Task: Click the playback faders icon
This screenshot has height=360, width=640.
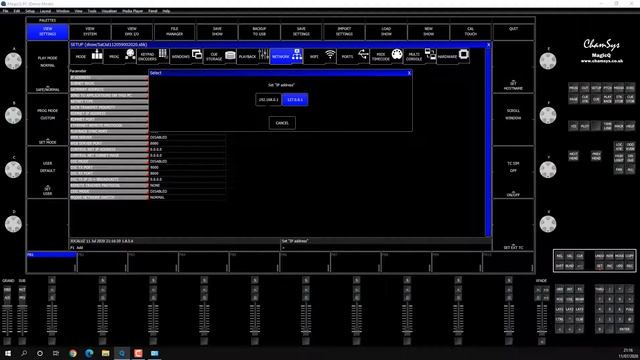Action: pyautogui.click(x=264, y=54)
